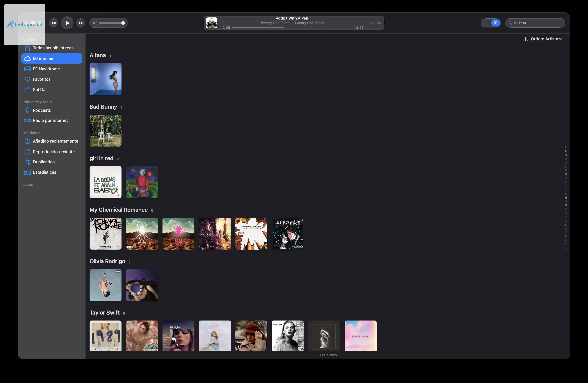Open Podcasts section
The image size is (588, 383).
52,110
